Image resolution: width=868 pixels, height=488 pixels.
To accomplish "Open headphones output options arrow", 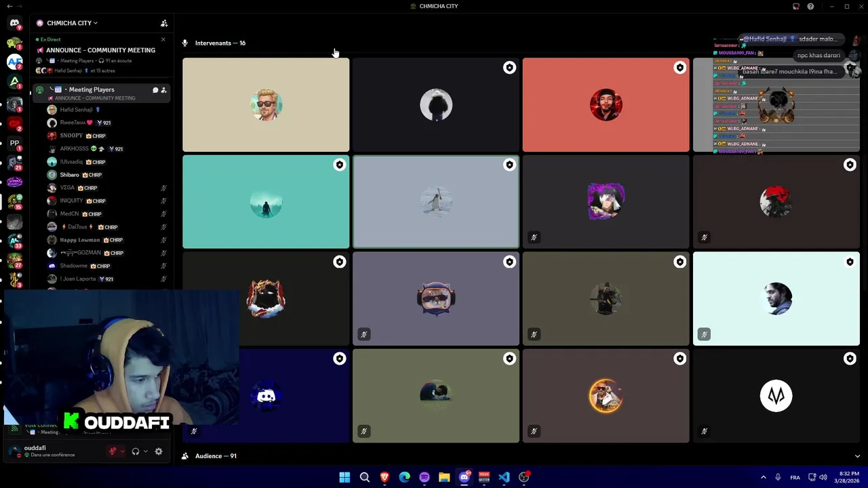I will [145, 451].
